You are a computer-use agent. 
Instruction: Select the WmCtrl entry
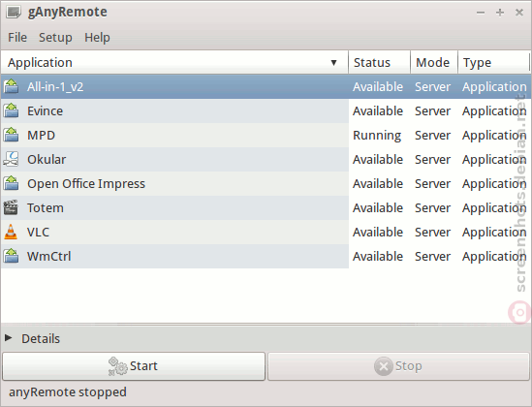coord(49,256)
